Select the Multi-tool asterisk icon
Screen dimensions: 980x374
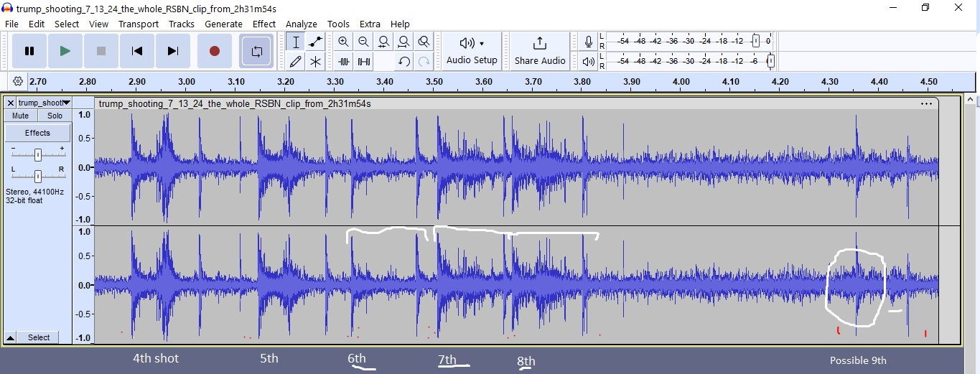314,61
